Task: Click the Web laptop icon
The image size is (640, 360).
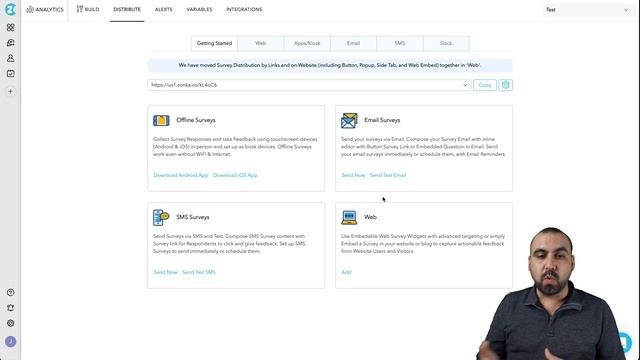Action: [x=349, y=218]
